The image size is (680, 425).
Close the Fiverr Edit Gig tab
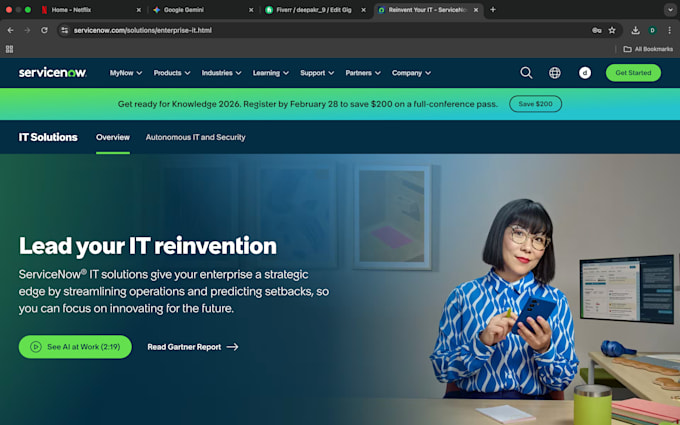tap(363, 10)
